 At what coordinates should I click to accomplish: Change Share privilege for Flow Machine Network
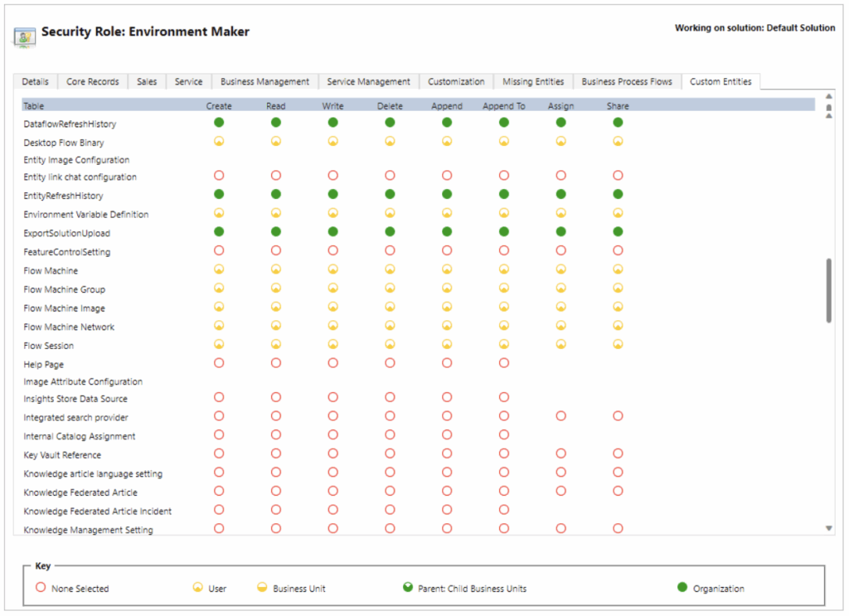coord(618,325)
